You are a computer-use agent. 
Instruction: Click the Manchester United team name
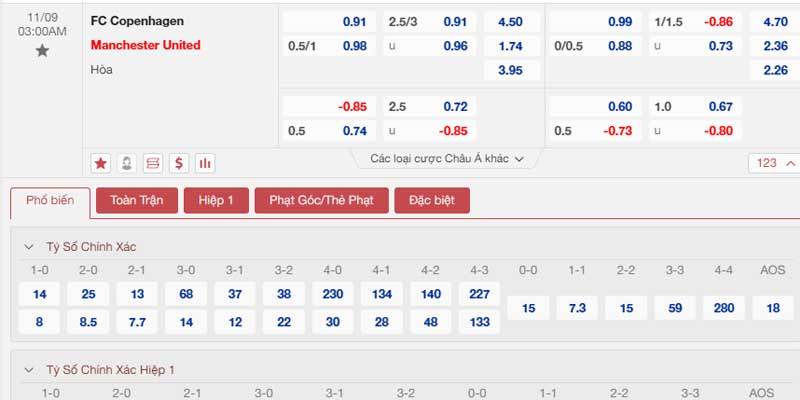click(145, 45)
